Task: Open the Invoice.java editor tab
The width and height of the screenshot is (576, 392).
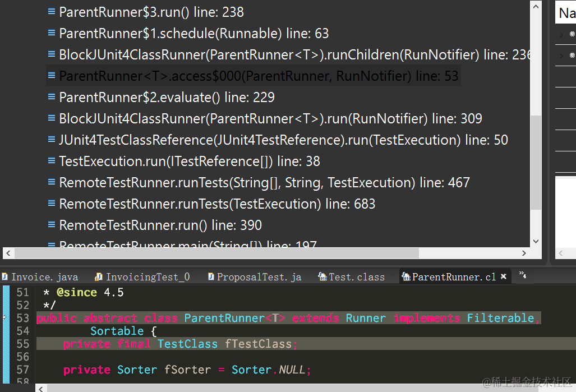Action: pyautogui.click(x=40, y=277)
